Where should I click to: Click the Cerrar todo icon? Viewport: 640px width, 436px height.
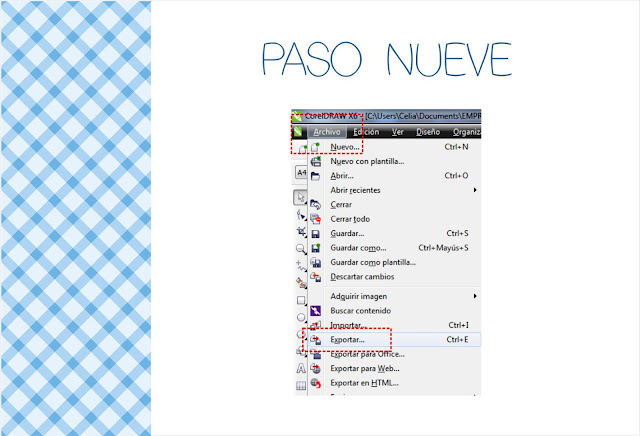pos(316,219)
